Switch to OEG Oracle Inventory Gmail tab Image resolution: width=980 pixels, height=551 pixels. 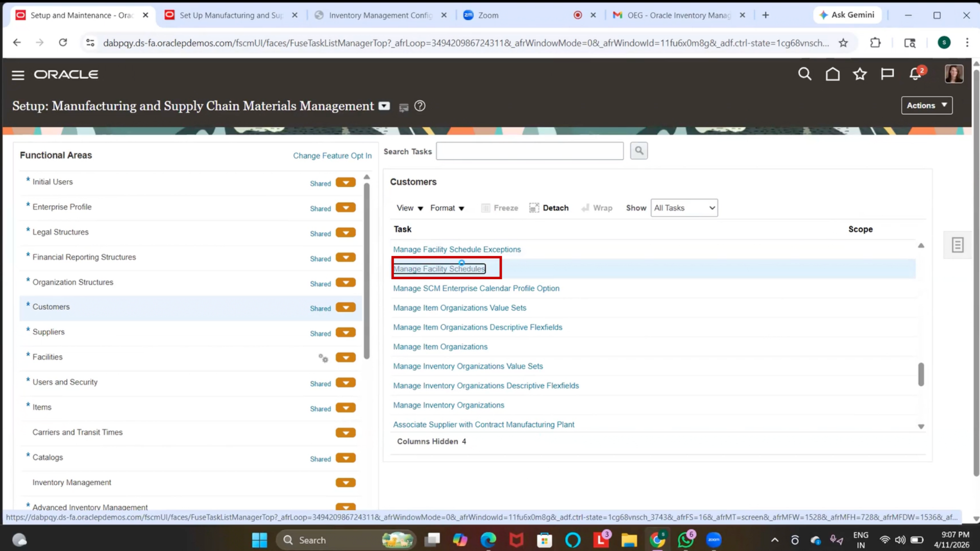coord(679,15)
